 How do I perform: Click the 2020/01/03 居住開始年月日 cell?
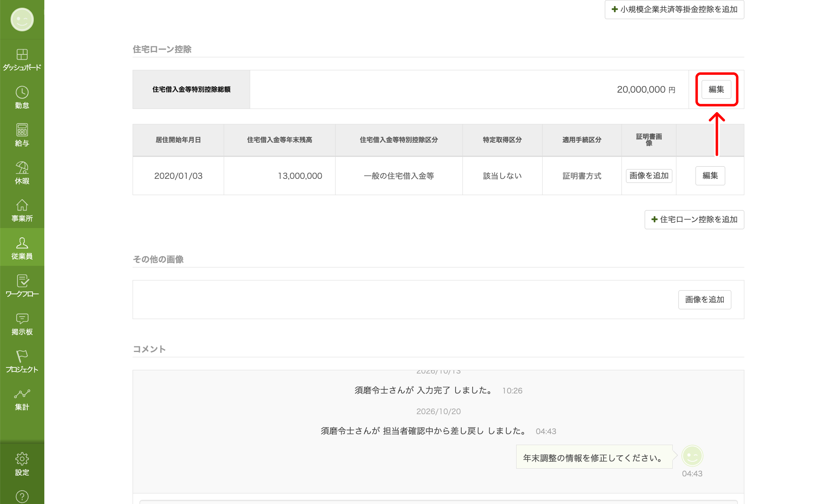coord(178,176)
